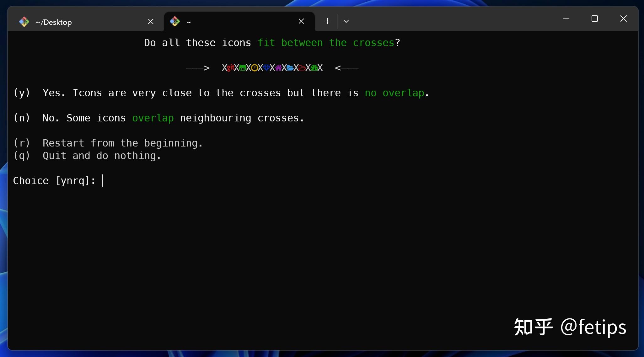Switch to the ~ tab

[188, 22]
